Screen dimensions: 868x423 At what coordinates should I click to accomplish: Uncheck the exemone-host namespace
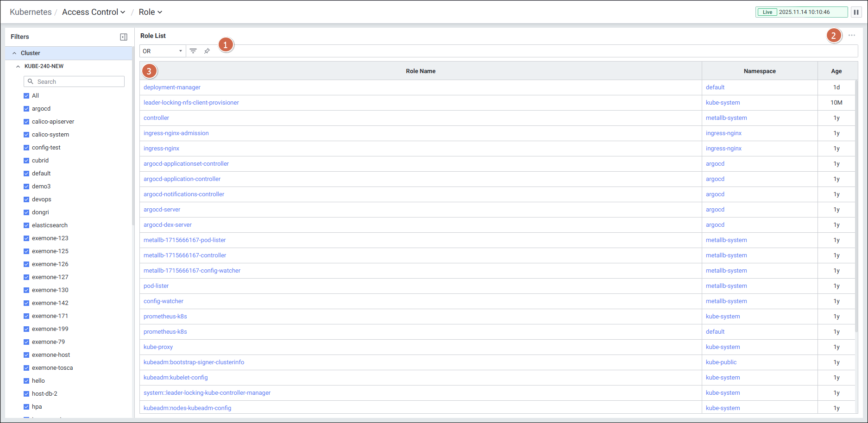(x=26, y=355)
